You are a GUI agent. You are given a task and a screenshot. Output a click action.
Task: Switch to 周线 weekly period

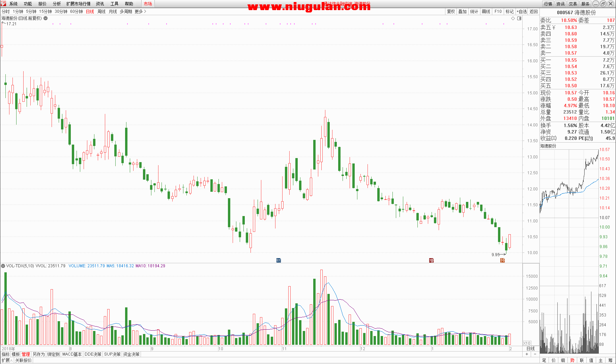(x=101, y=11)
